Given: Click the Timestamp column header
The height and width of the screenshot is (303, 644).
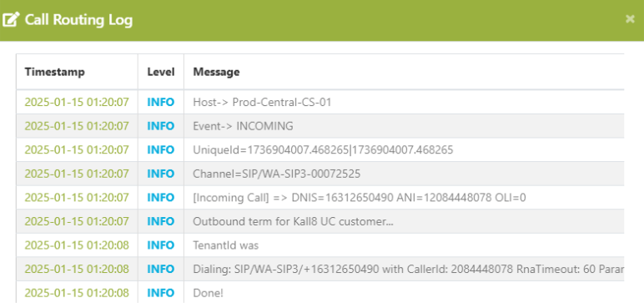Looking at the screenshot, I should click(x=54, y=72).
